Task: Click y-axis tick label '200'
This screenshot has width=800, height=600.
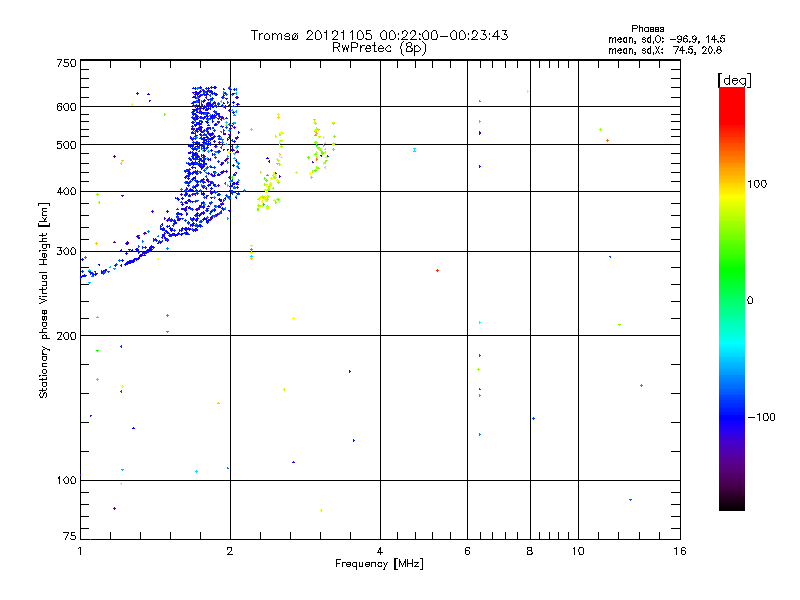Action: coord(66,336)
